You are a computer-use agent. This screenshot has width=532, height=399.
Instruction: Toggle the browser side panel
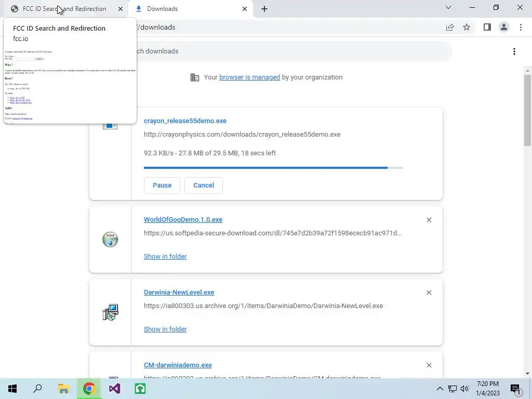487,27
